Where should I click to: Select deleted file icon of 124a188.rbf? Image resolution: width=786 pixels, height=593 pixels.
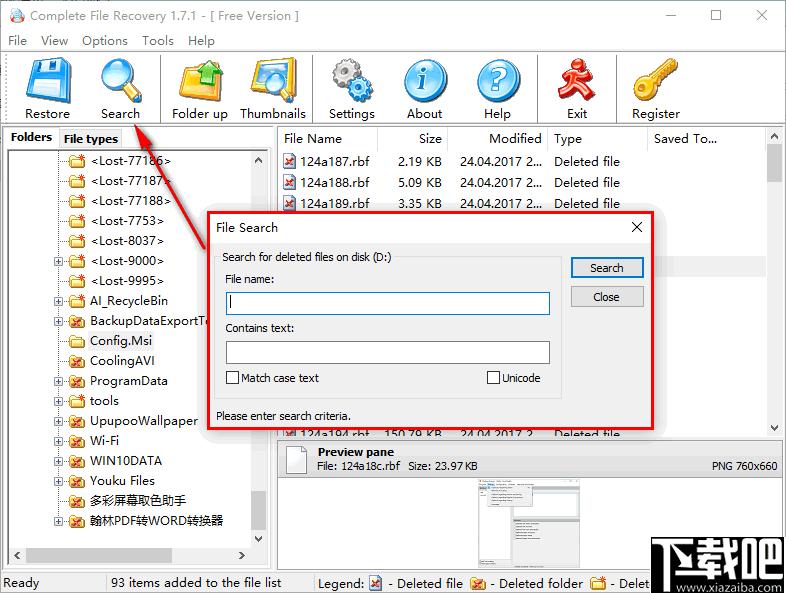(289, 182)
